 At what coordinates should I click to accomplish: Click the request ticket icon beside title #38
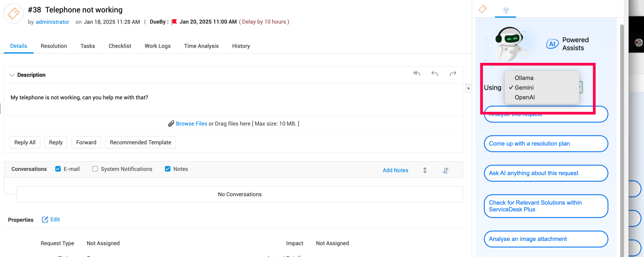tap(14, 14)
